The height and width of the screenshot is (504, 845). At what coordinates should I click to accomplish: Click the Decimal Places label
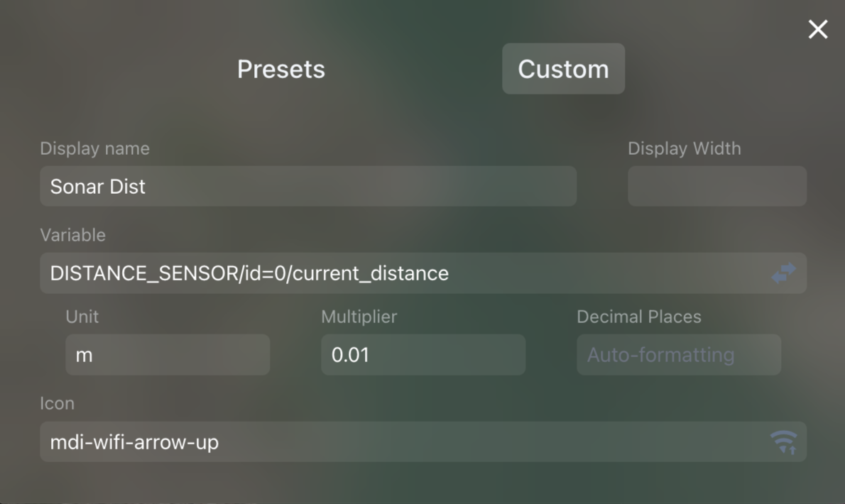(x=639, y=317)
